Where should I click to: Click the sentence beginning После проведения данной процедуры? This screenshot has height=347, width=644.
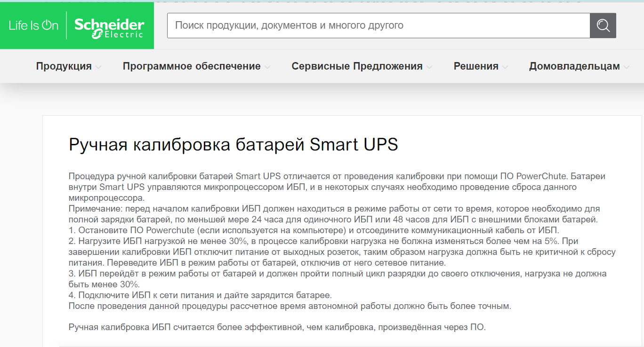tap(290, 306)
